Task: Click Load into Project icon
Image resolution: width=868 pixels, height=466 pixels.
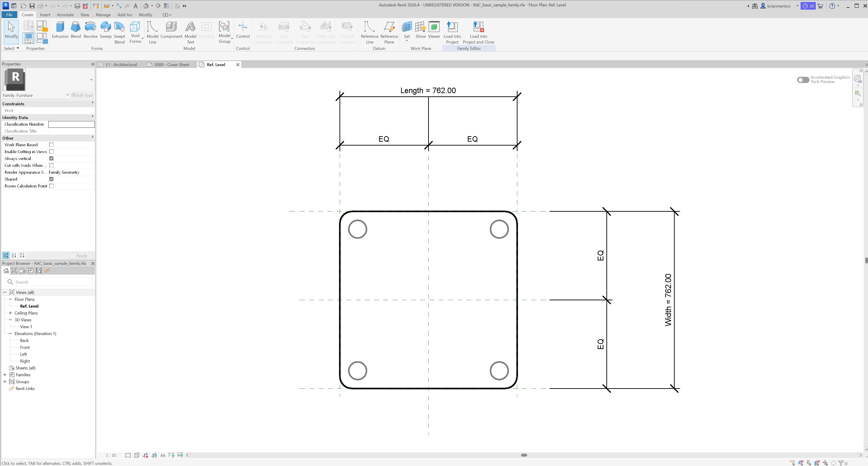Action: (452, 32)
